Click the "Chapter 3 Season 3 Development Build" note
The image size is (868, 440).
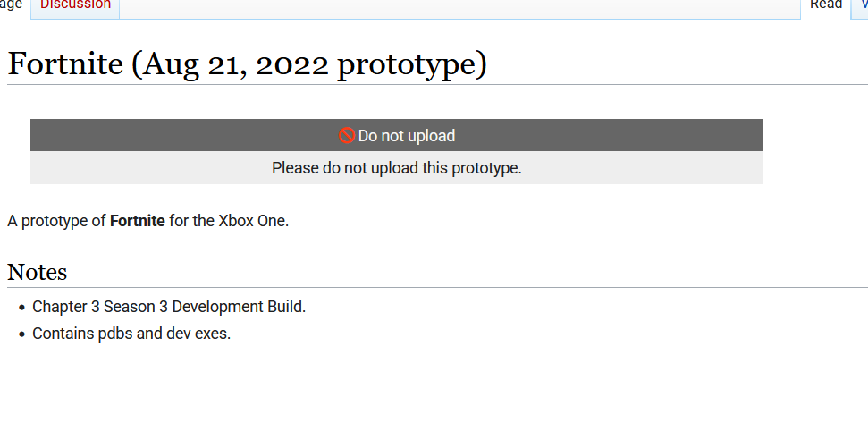[x=169, y=307]
